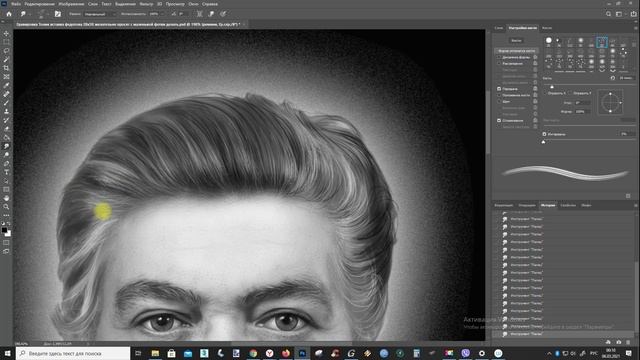The width and height of the screenshot is (640, 360).
Task: Enable the Рассеивание checkbox
Action: (499, 64)
